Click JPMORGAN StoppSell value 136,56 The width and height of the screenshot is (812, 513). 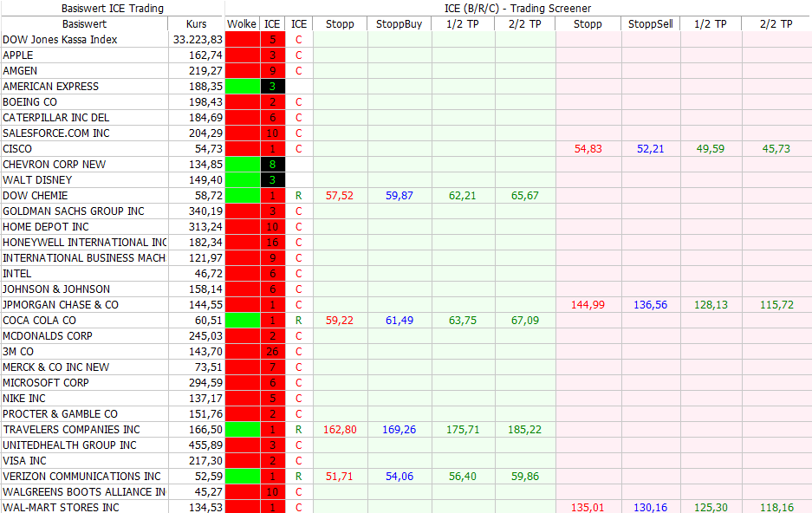point(651,304)
